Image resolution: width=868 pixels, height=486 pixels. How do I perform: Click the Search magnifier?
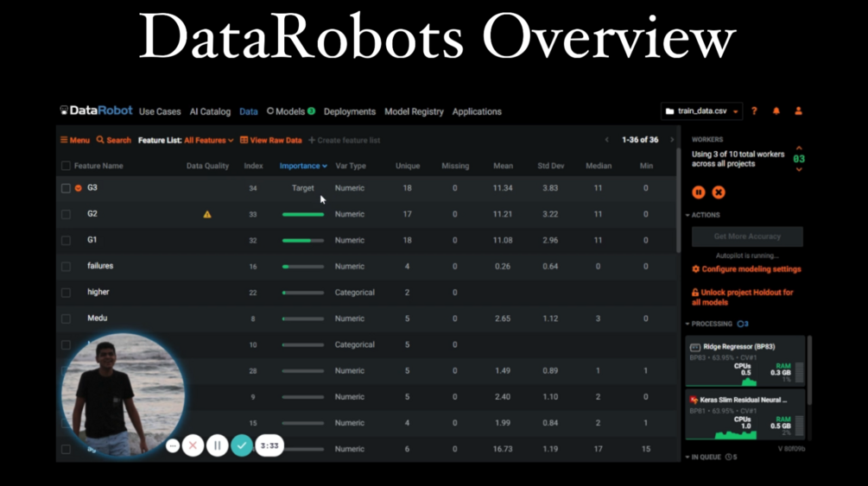click(x=100, y=140)
